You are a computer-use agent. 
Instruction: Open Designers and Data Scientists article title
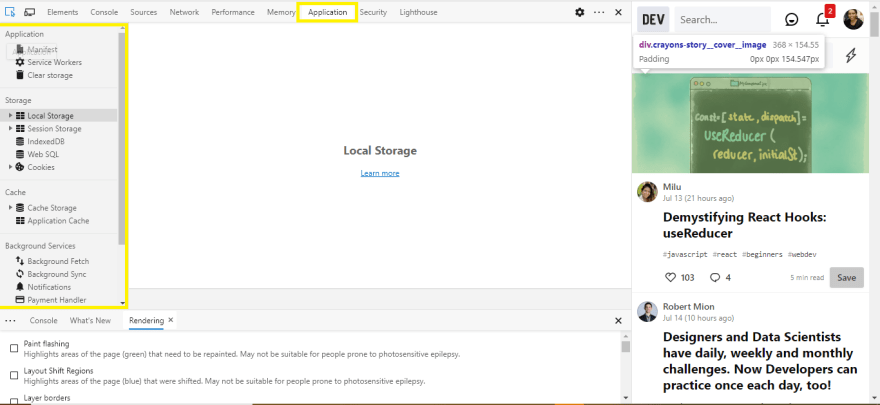click(760, 361)
